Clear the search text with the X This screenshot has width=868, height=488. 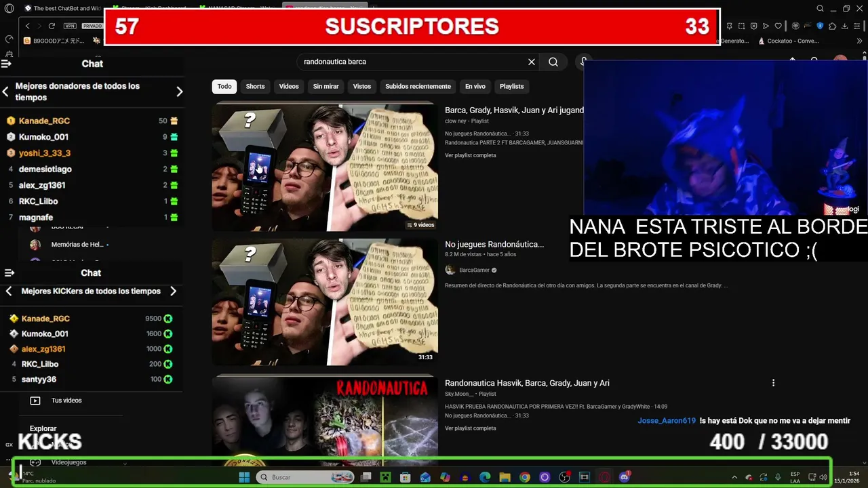click(x=532, y=62)
